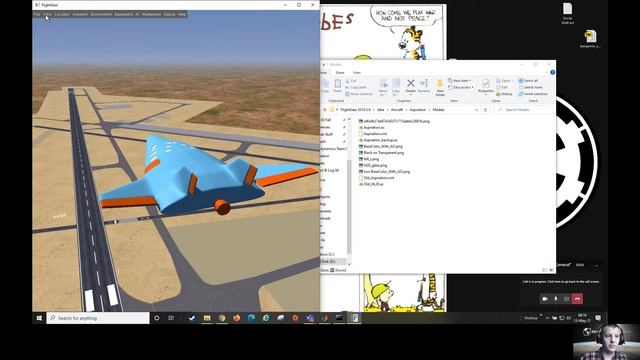Expand the address bar history dropdown
This screenshot has width=640, height=360.
(x=476, y=110)
